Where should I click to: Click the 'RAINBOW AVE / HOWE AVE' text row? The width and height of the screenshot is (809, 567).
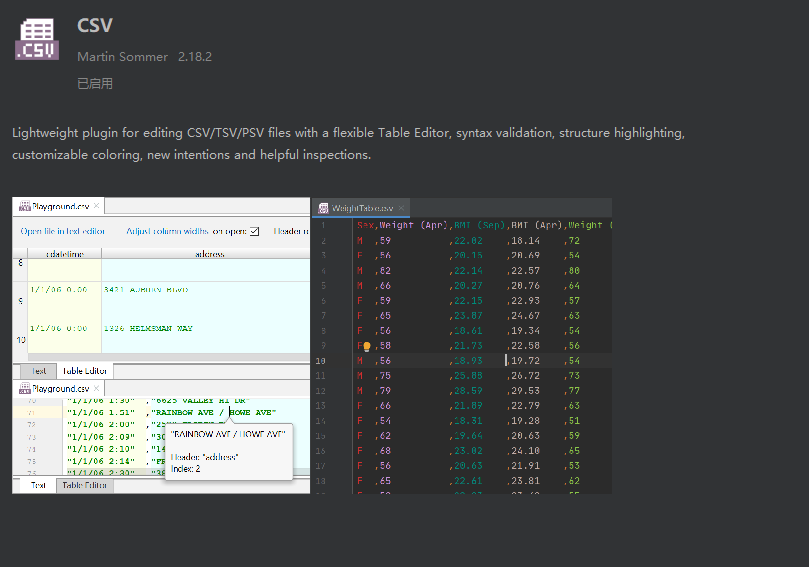coord(214,412)
